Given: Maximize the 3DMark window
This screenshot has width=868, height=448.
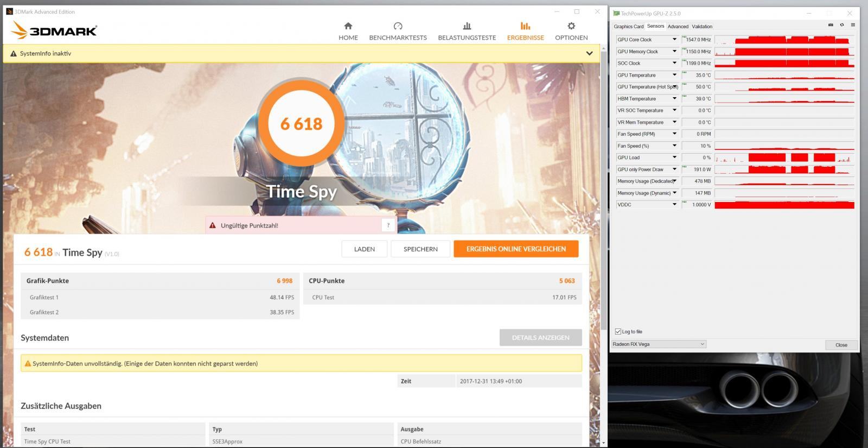Looking at the screenshot, I should pyautogui.click(x=577, y=11).
